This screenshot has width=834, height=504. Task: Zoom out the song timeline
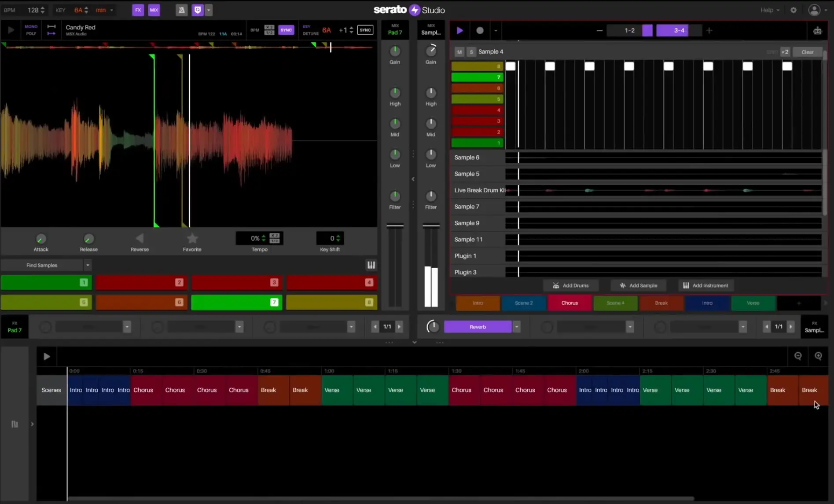(797, 356)
